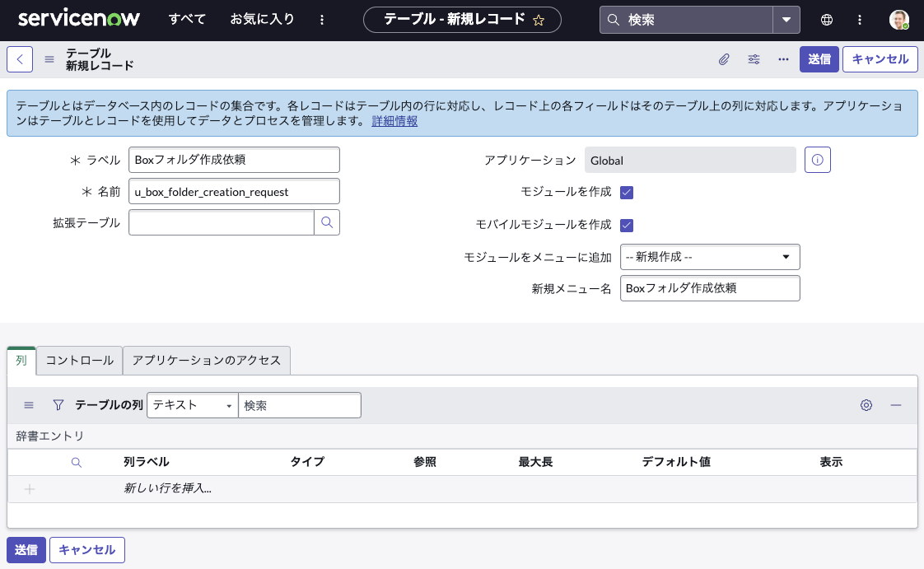Click the Global application field
The image size is (924, 569).
pyautogui.click(x=690, y=161)
